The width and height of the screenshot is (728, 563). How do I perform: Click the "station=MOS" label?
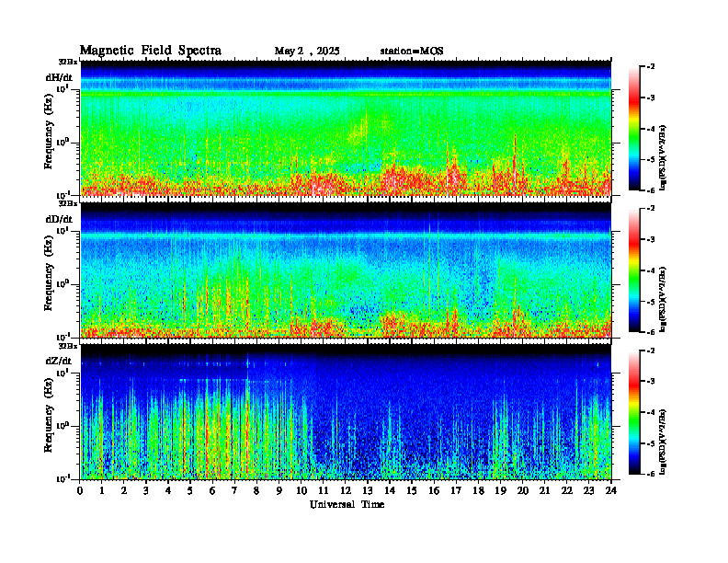tap(412, 52)
